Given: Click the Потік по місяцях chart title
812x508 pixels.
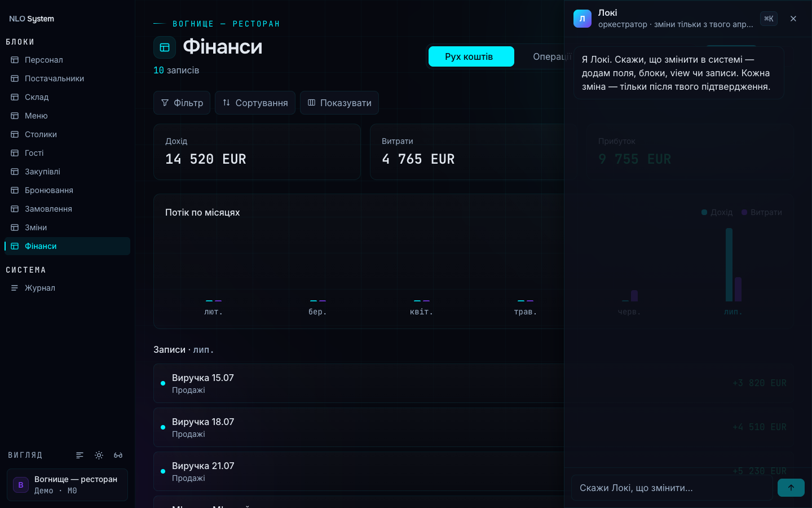Looking at the screenshot, I should click(x=202, y=212).
